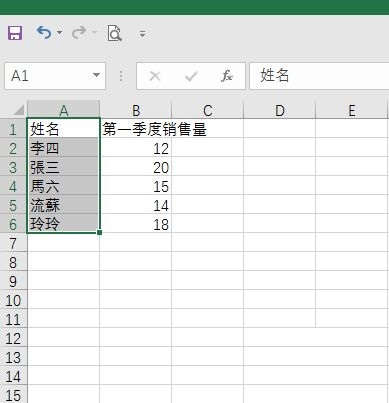The height and width of the screenshot is (403, 389).
Task: Click cell containing 流蘇
Action: (x=63, y=205)
